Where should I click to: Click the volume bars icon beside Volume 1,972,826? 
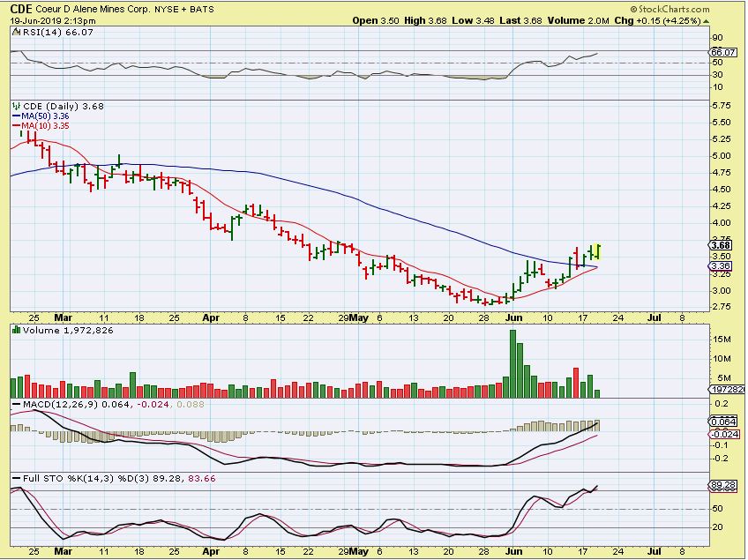pyautogui.click(x=16, y=330)
